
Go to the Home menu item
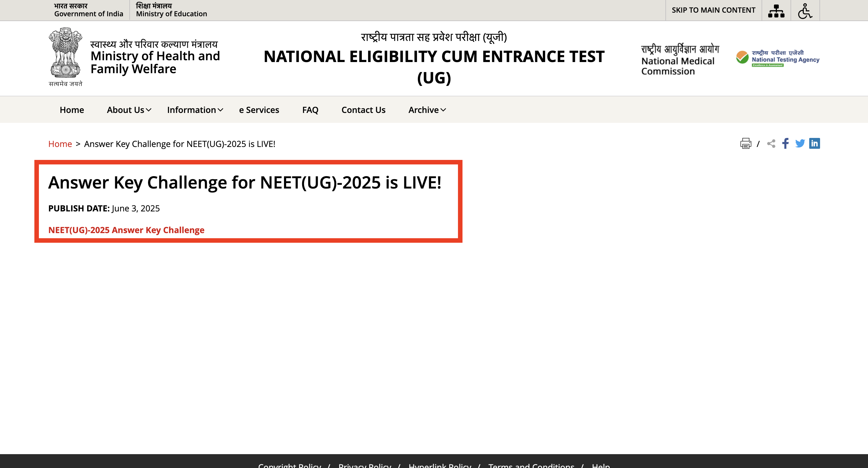pos(72,110)
